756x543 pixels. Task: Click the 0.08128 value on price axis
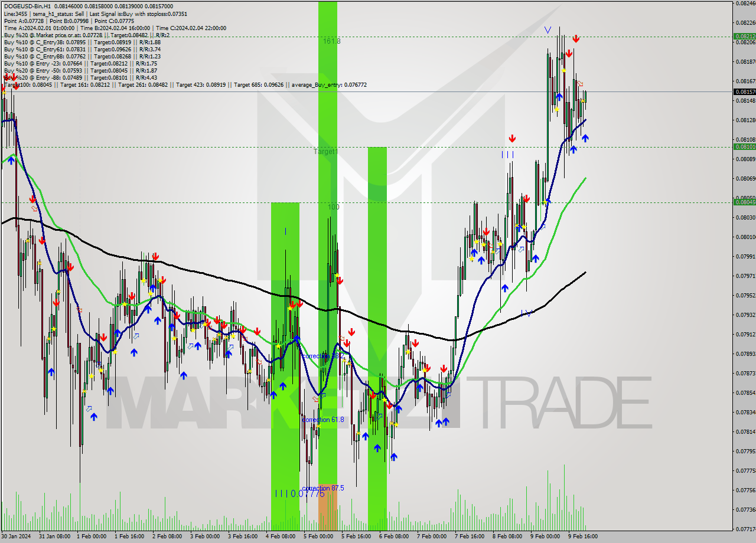pyautogui.click(x=746, y=120)
